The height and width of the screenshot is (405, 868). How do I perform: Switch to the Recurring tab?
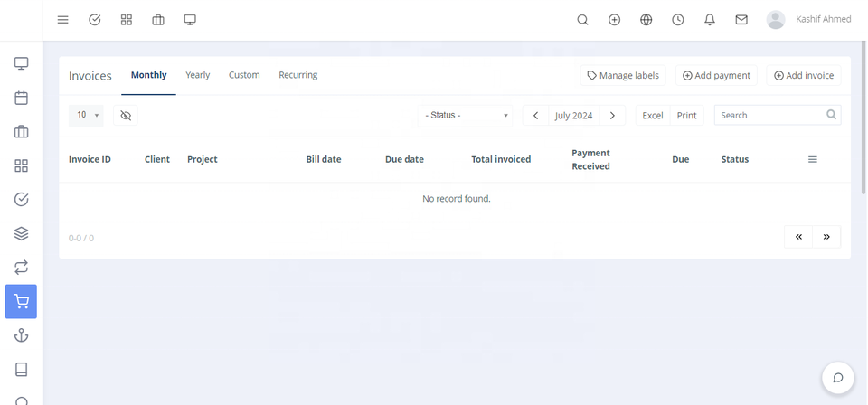click(x=297, y=75)
